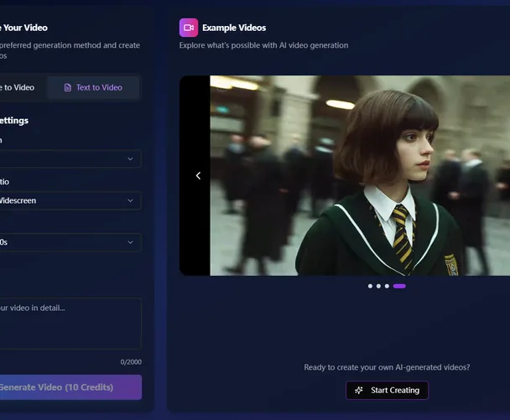The image size is (510, 420).
Task: Click the Generate Video (10 Credits) button
Action: coord(70,387)
